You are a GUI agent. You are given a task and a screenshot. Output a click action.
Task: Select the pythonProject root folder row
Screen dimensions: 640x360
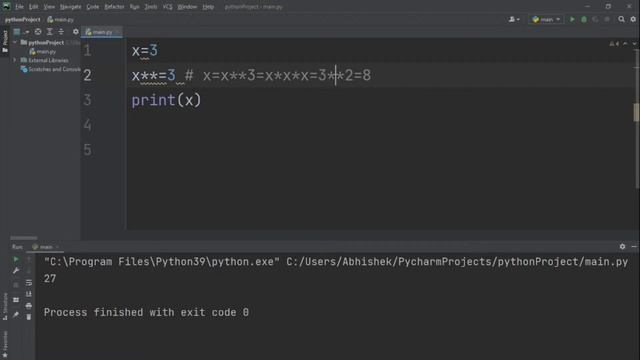pos(46,42)
